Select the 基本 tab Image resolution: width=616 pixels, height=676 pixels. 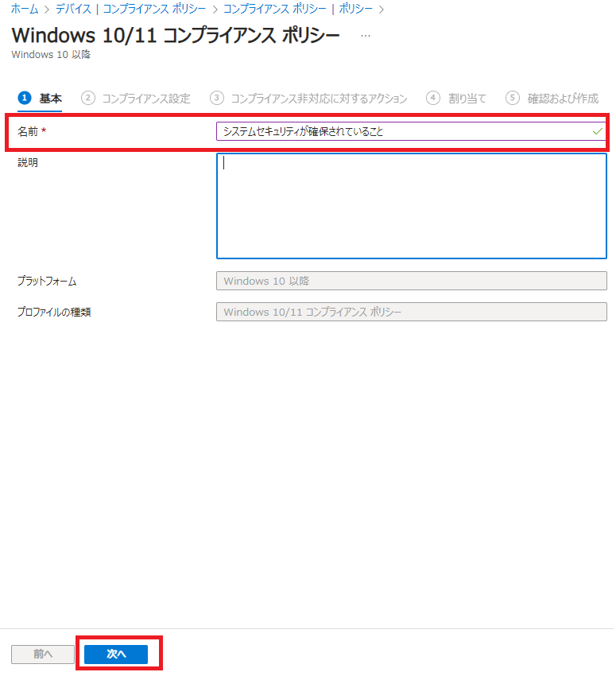click(x=51, y=99)
